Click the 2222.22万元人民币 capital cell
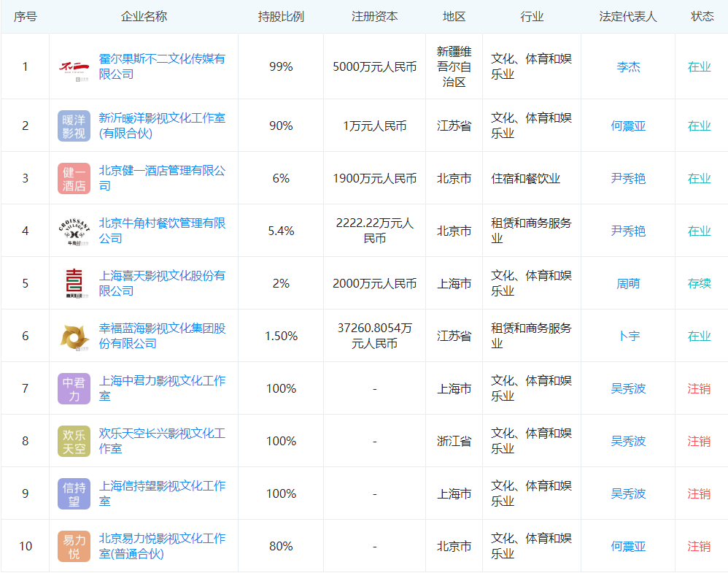The image size is (728, 573). [375, 231]
